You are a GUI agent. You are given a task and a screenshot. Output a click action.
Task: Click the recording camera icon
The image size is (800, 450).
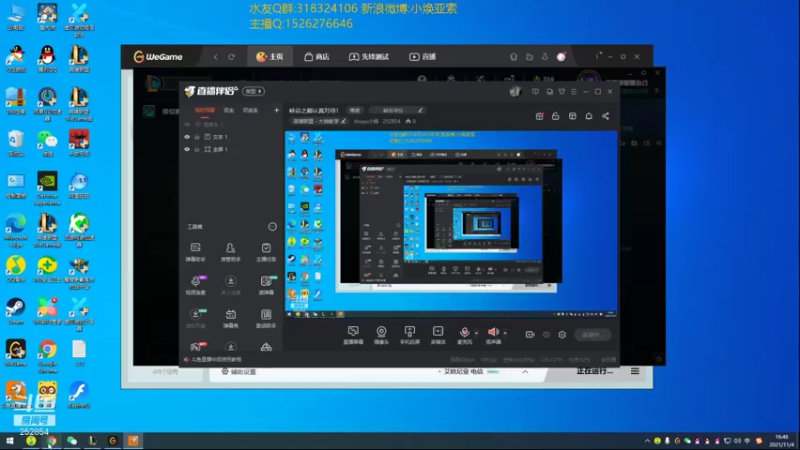[x=530, y=335]
